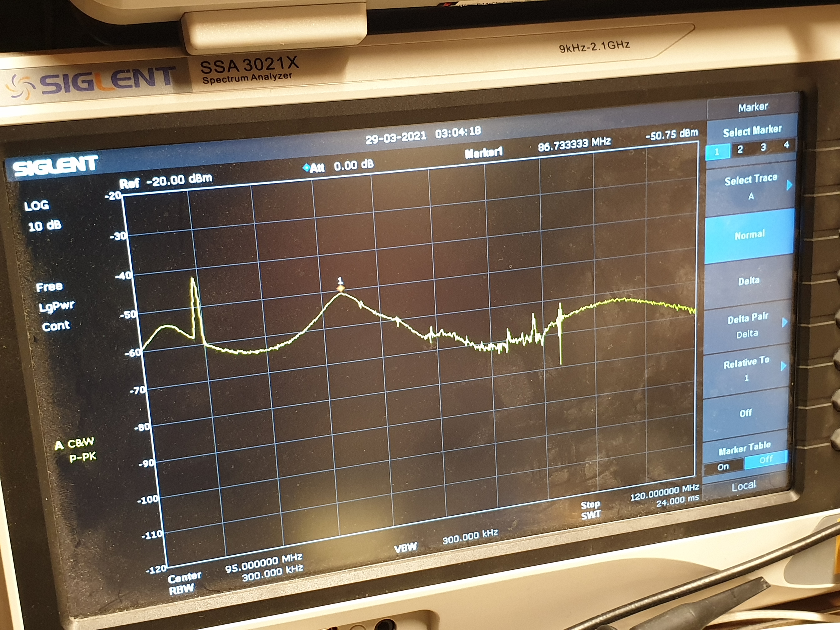Click the LgPwr label
Viewport: 840px width, 630px height.
point(57,306)
